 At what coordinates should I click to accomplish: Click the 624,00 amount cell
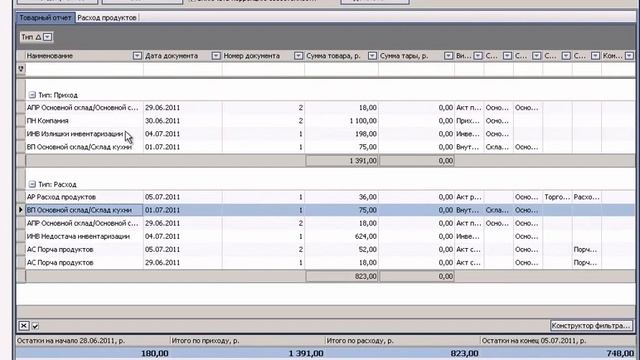tap(341, 236)
